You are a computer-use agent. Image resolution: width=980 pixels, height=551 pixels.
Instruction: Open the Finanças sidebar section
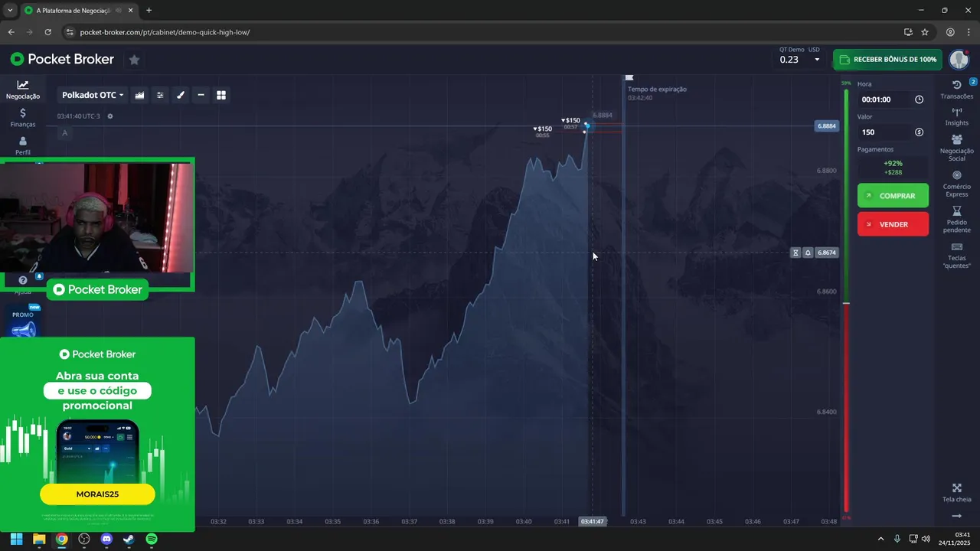click(23, 117)
